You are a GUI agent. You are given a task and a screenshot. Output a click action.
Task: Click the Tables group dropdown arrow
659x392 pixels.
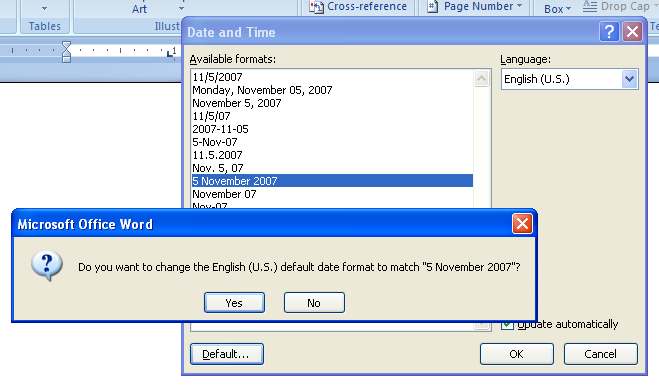coord(45,8)
